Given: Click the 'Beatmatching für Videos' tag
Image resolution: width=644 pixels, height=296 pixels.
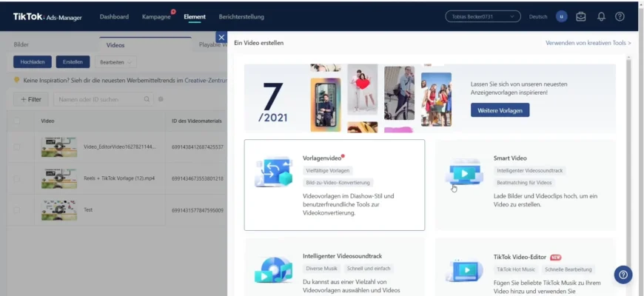Looking at the screenshot, I should 524,183.
